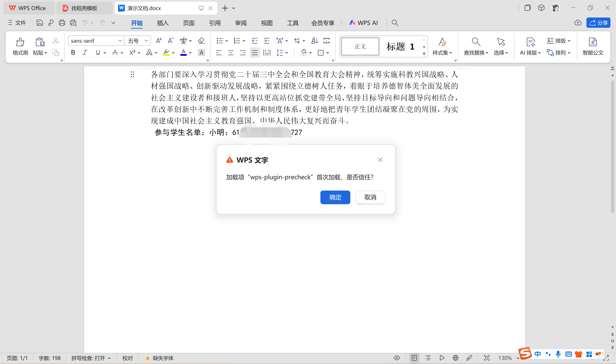This screenshot has width=616, height=364.
Task: Expand 拼写检查 options in status bar
Action: coord(109,358)
